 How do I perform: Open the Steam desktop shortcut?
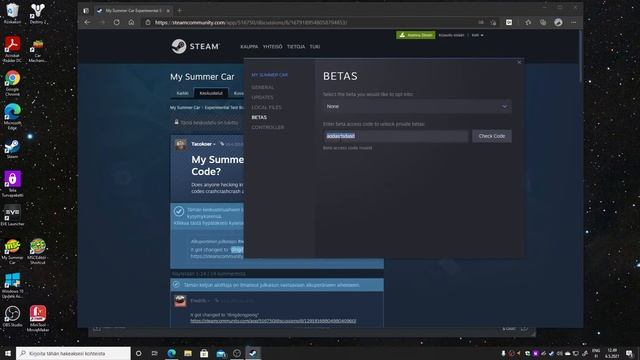12,149
